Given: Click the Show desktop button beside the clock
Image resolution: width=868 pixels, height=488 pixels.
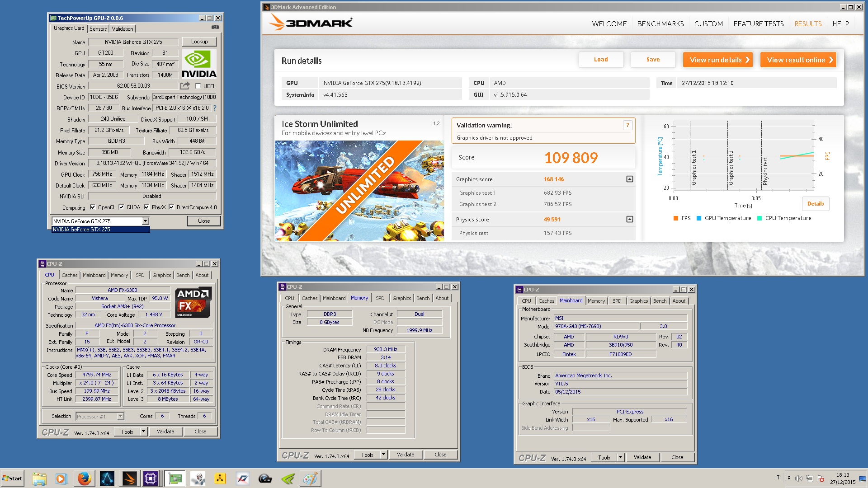Looking at the screenshot, I should point(863,479).
